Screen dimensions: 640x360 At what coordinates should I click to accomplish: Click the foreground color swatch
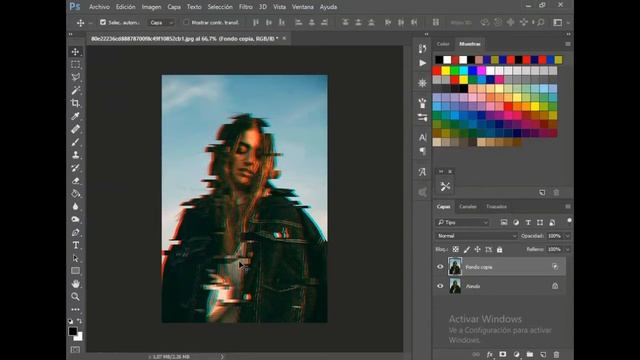click(73, 331)
